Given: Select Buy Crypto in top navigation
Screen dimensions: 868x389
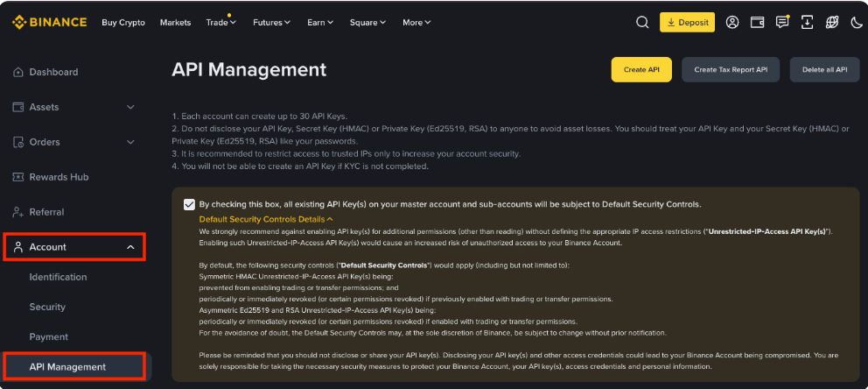Looking at the screenshot, I should (x=123, y=23).
